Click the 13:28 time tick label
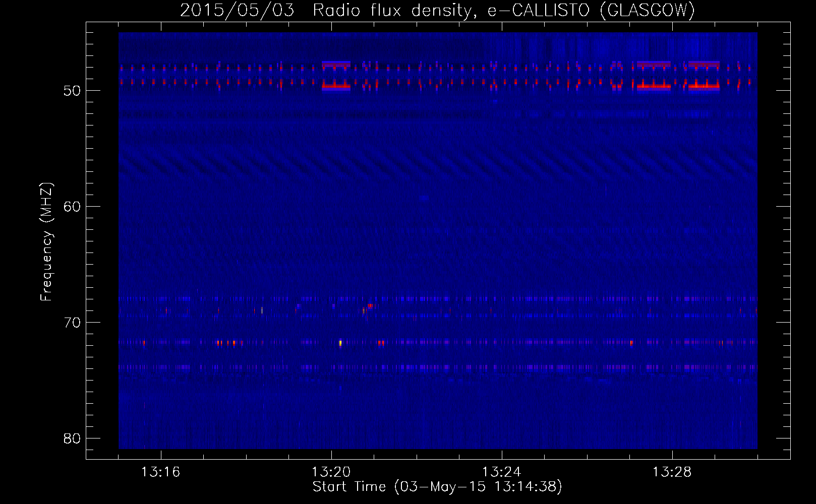Screen dimensions: 816x504 (x=672, y=472)
